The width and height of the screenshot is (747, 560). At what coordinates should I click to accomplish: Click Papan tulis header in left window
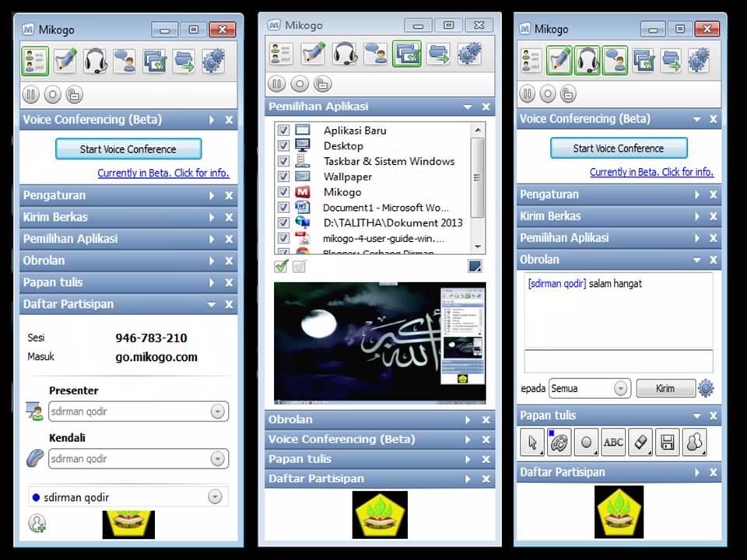(x=128, y=282)
